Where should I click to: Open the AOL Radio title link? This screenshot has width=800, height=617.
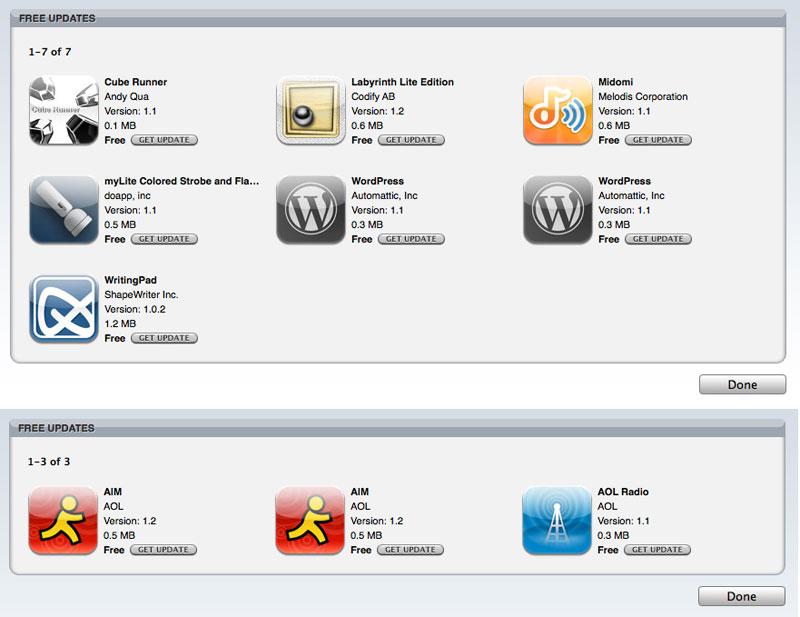coord(623,491)
